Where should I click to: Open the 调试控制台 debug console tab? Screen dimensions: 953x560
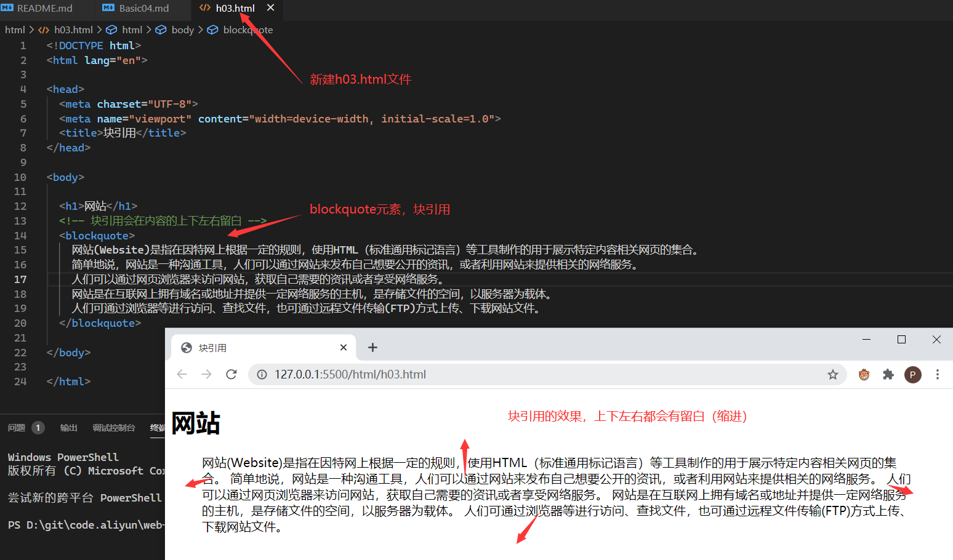coord(113,428)
